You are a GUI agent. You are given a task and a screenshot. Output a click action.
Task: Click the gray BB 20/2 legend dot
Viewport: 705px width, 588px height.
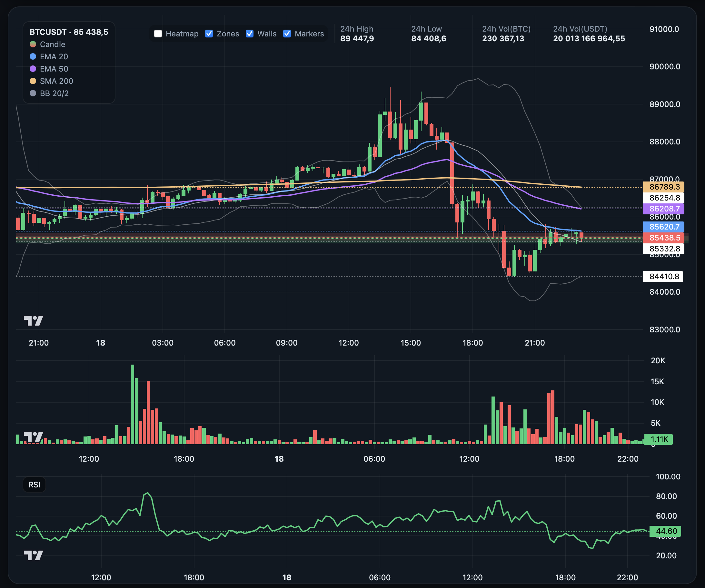coord(33,93)
